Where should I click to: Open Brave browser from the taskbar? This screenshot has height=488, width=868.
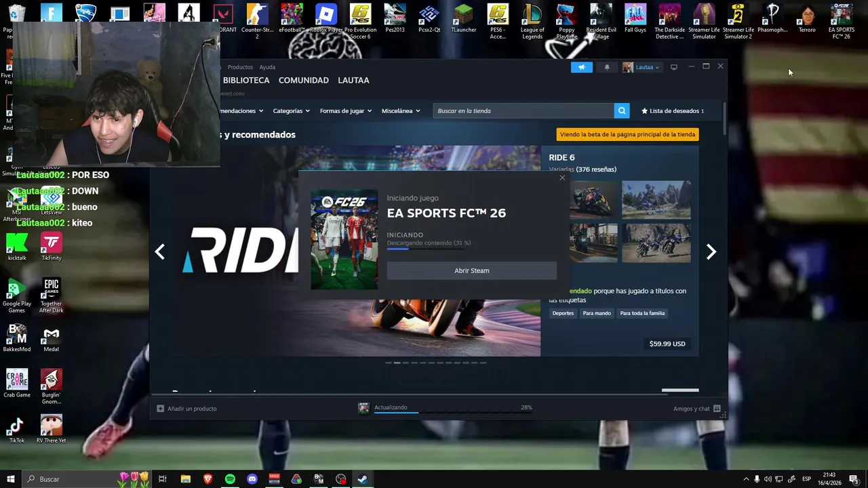208,479
